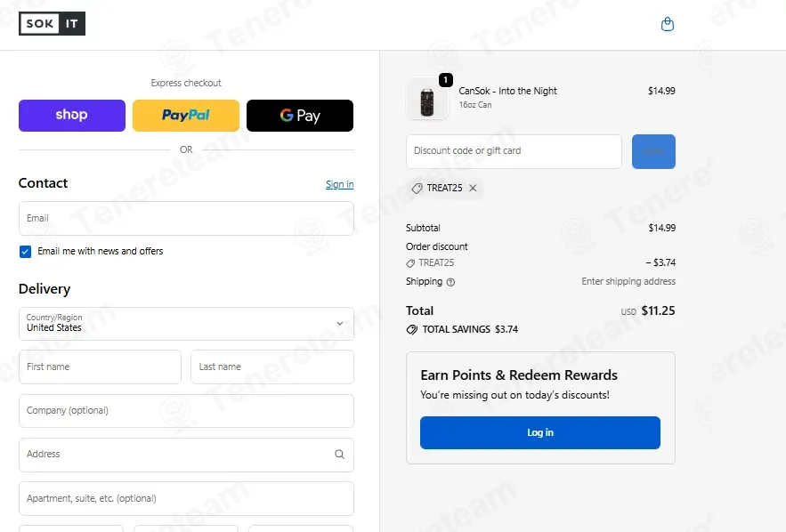Screen dimensions: 786x532
Task: Follow the Sign in link
Action: (340, 184)
